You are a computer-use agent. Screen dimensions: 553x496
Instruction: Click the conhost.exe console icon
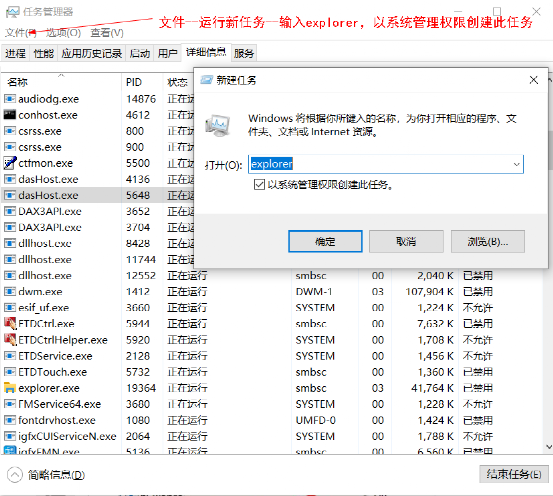(x=10, y=115)
